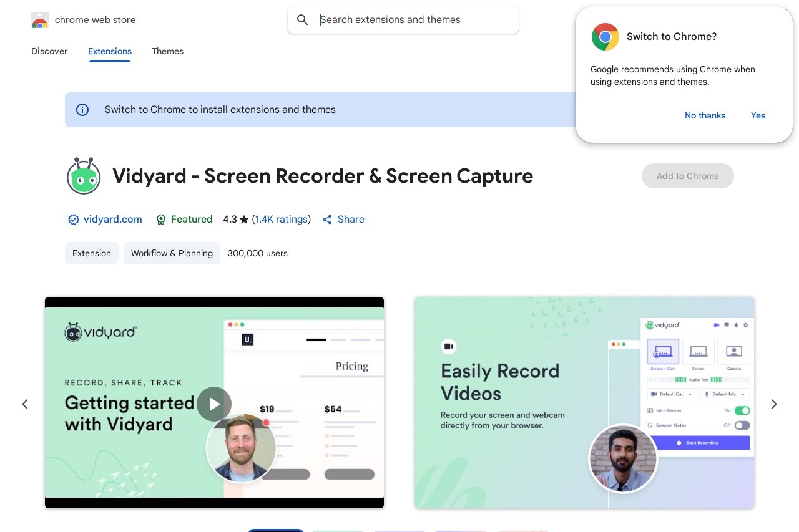Click the Vidyard logo in the video thumbnail
Viewport: 799px width, 532px height.
tap(100, 332)
